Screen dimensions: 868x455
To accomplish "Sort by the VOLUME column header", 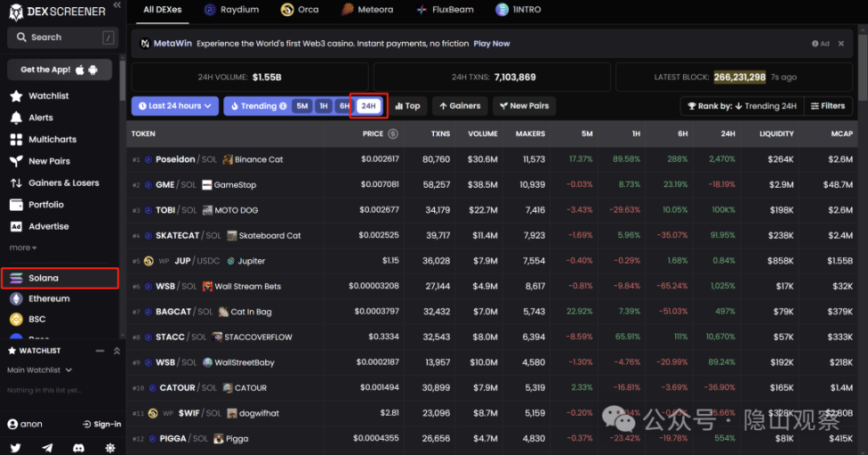I will (x=483, y=133).
